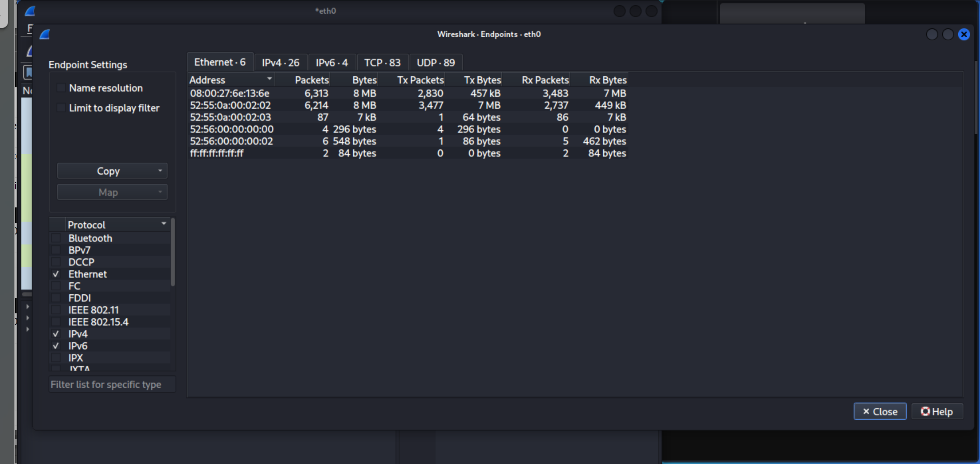Sort by Tx Packets column header
This screenshot has height=464, width=980.
(x=411, y=80)
